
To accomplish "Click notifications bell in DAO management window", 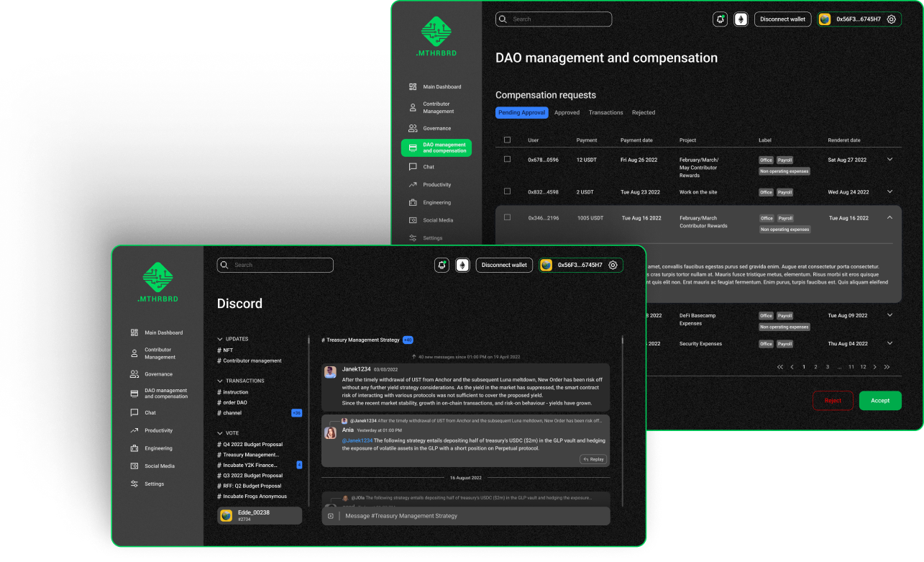I will [x=720, y=19].
